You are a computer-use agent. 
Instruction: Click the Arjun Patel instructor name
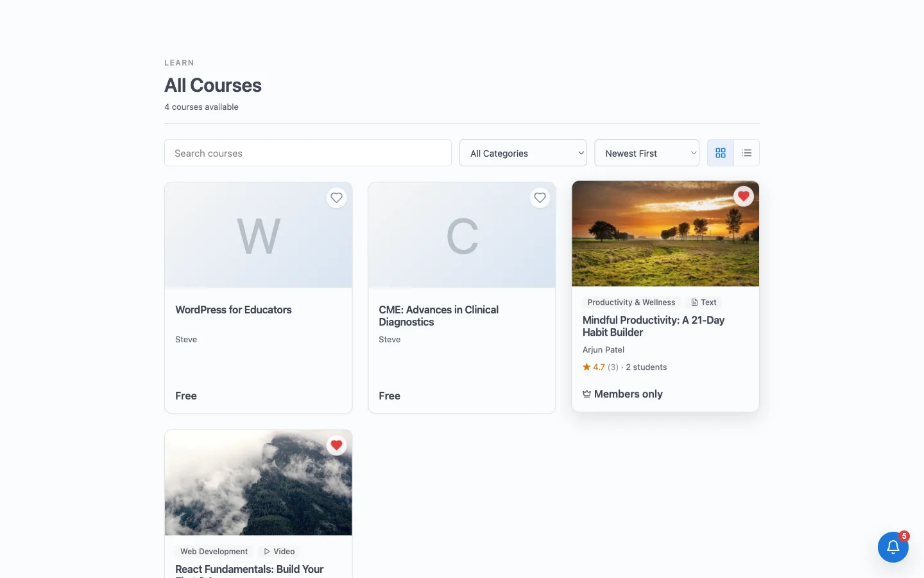coord(603,350)
